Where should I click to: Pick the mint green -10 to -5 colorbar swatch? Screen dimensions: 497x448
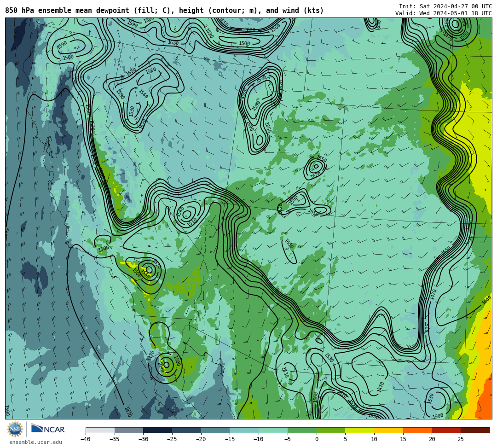(273, 430)
